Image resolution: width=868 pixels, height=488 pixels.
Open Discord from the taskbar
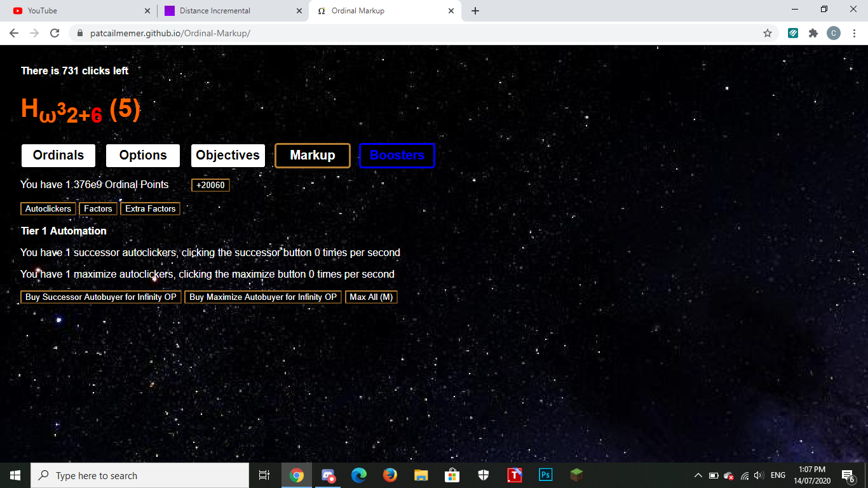(x=328, y=475)
